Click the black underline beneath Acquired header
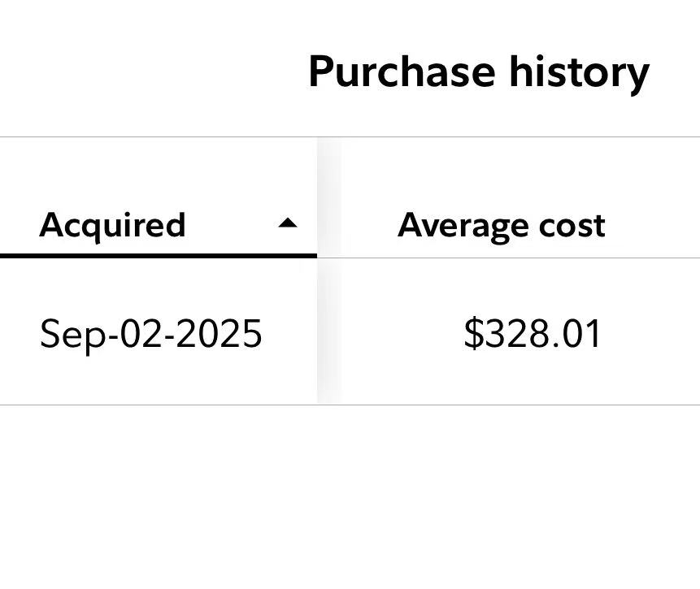700x589 pixels. (158, 256)
